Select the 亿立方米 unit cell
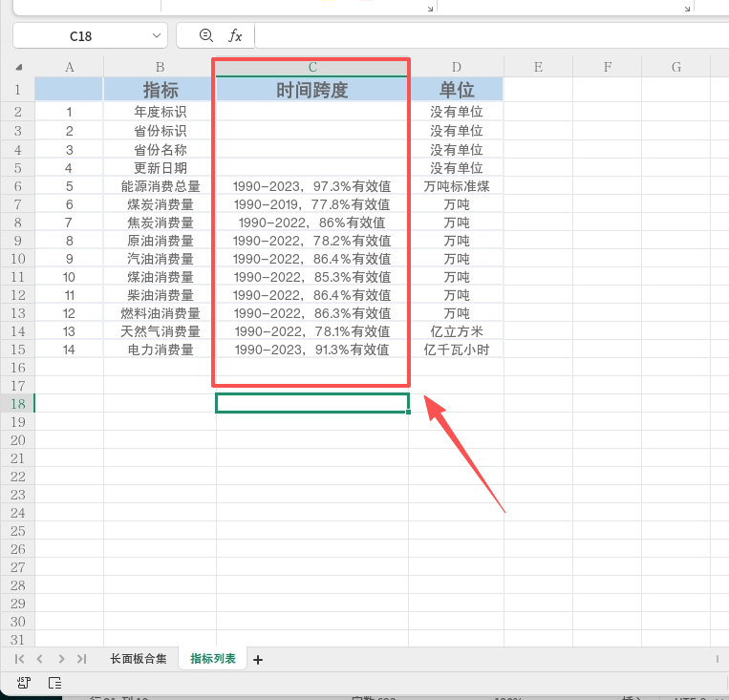The width and height of the screenshot is (729, 700). point(457,331)
